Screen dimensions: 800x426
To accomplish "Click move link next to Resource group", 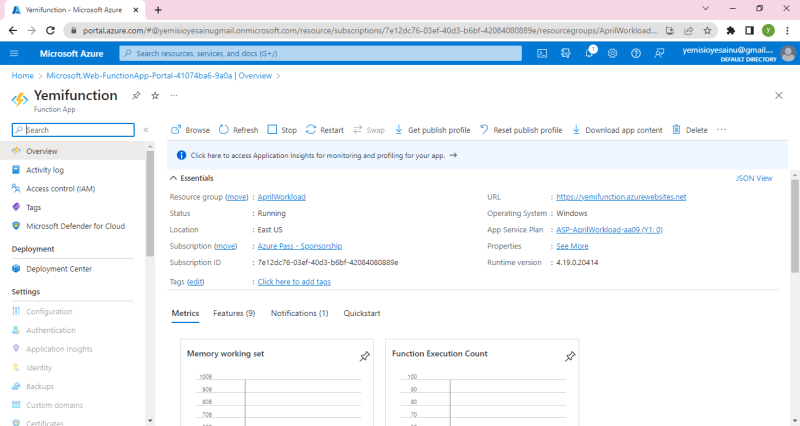I will [237, 197].
